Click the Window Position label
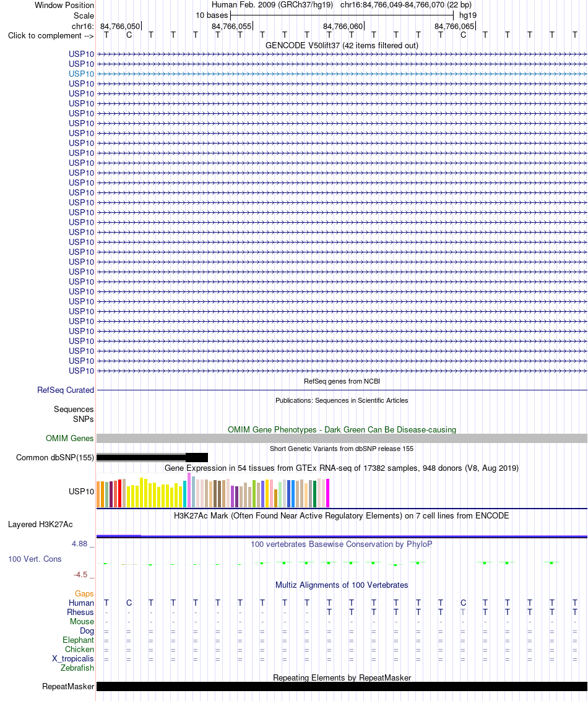Screen dimensions: 588x701 coord(64,6)
